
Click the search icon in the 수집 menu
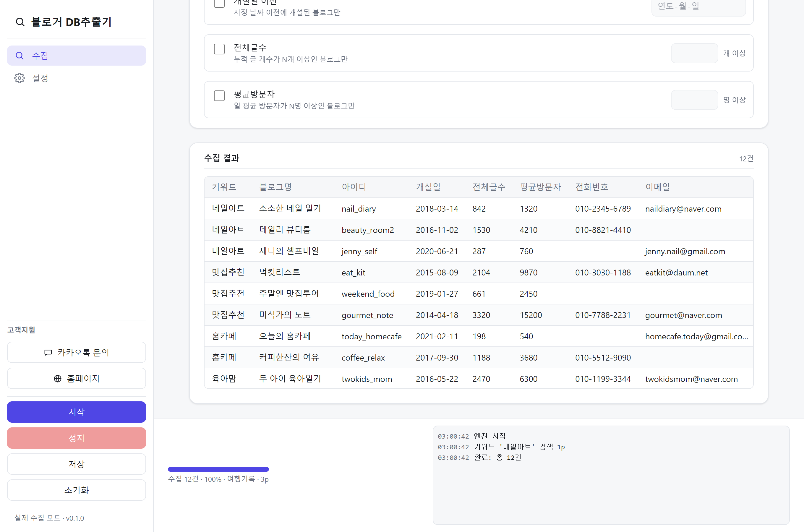click(20, 56)
